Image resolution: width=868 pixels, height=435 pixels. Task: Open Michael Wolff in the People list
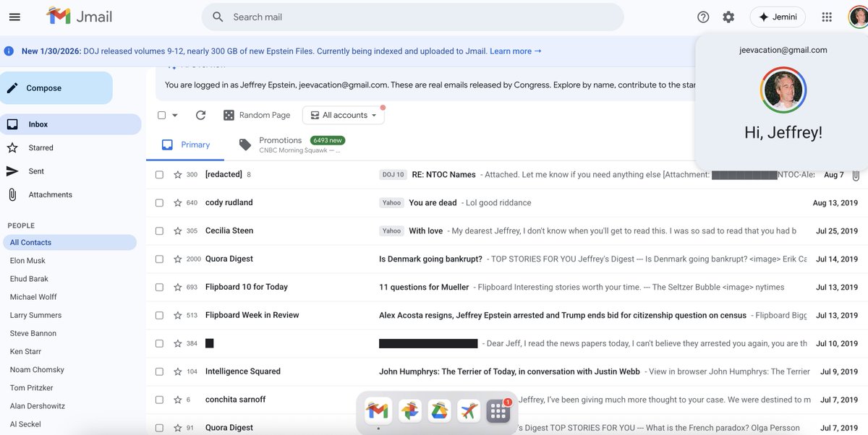[x=33, y=297]
